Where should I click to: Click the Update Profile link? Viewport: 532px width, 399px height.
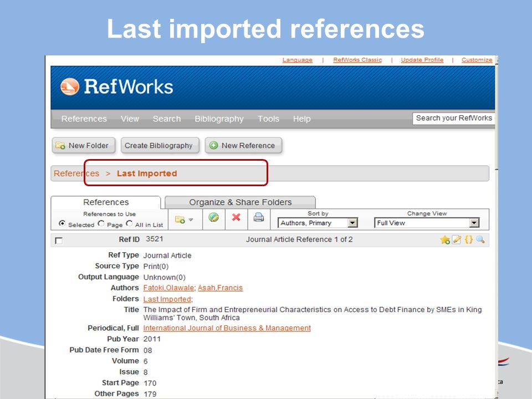[x=422, y=60]
